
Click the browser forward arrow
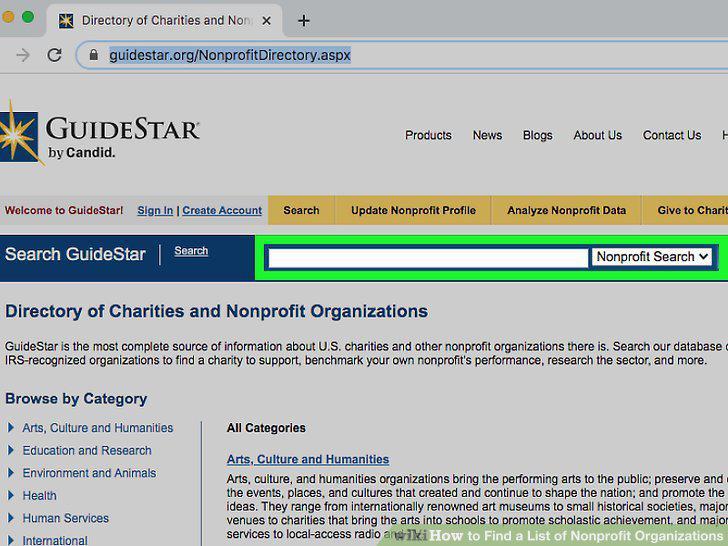(x=23, y=55)
